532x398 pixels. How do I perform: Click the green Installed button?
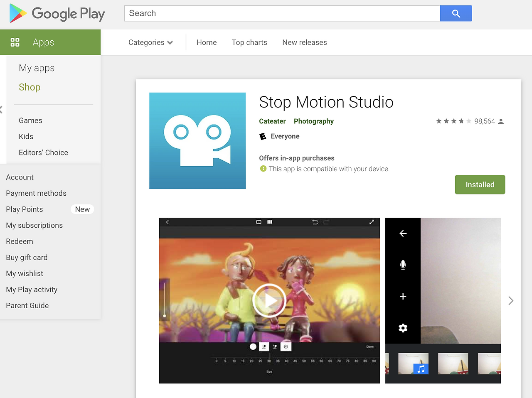pyautogui.click(x=480, y=184)
